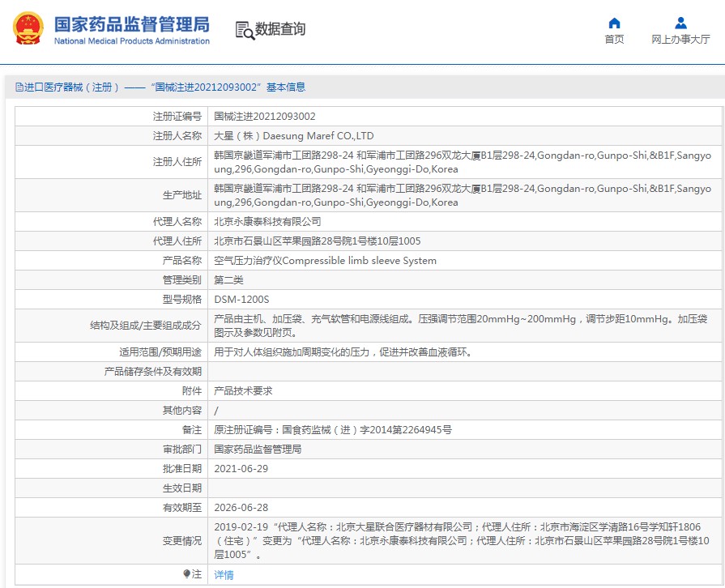Click the document icon beside 进口医疗器械

coord(19,87)
